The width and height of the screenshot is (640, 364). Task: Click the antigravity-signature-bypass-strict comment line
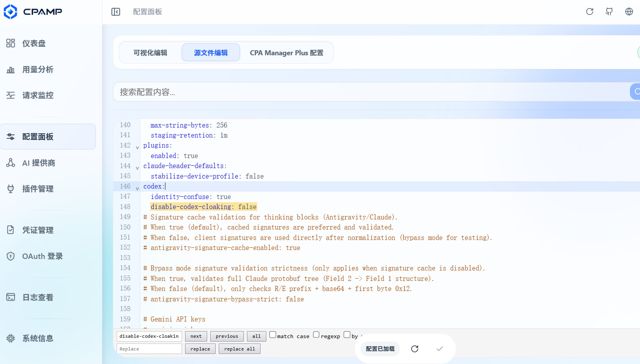224,299
